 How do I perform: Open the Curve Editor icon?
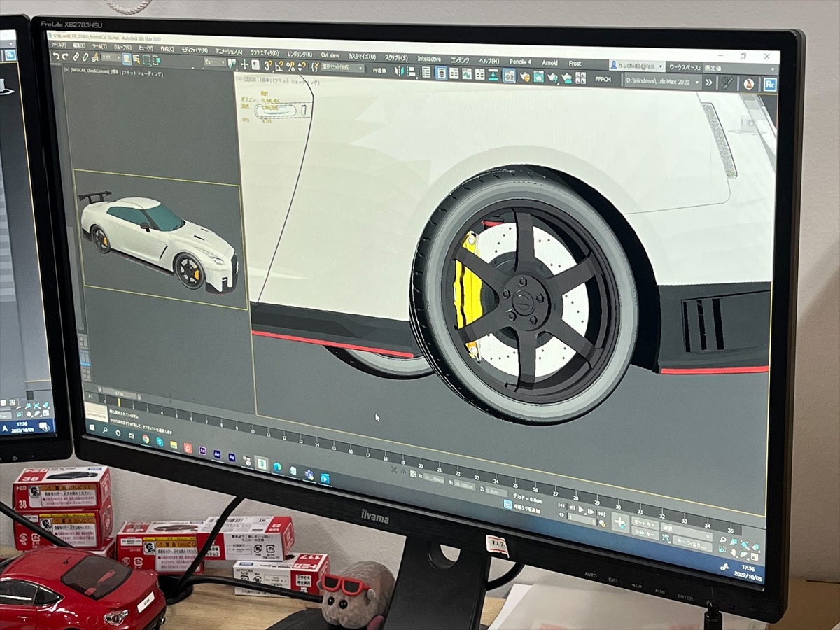click(466, 73)
